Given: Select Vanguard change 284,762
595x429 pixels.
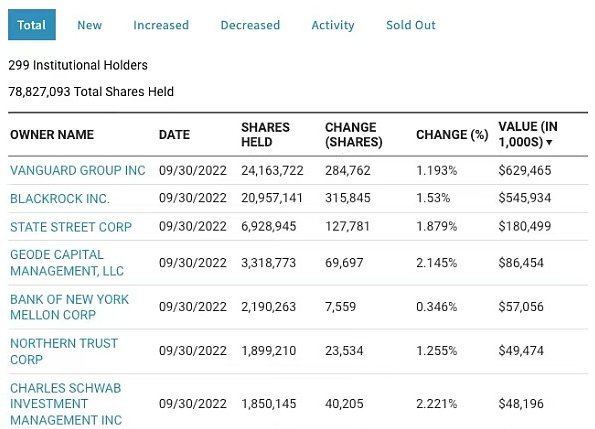Looking at the screenshot, I should point(348,170).
